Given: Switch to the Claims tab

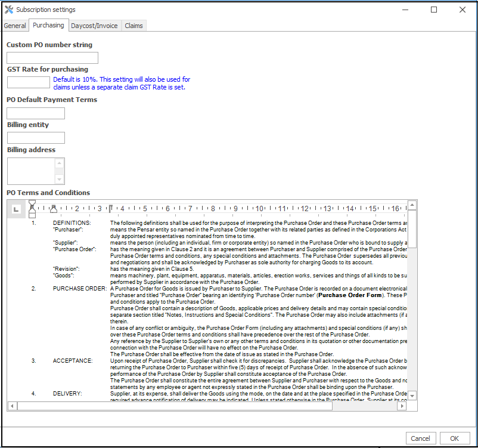Looking at the screenshot, I should pyautogui.click(x=134, y=26).
